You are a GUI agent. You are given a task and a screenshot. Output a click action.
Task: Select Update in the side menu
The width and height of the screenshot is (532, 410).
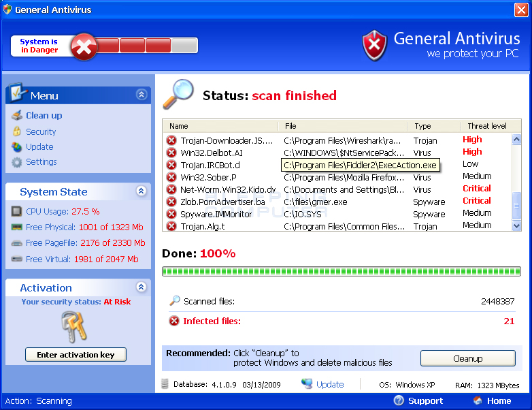[x=39, y=147]
